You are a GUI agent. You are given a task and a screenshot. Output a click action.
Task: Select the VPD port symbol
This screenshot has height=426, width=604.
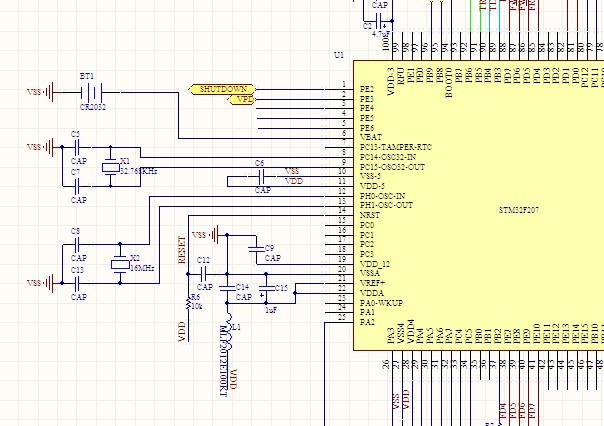(x=242, y=100)
